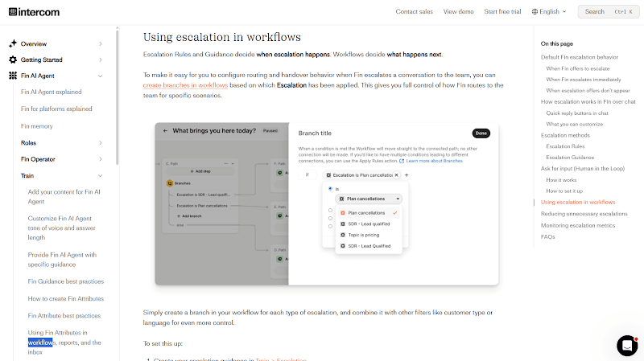Viewport: 644px width, 361px height.
Task: Open Fin Guidance best practices
Action: click(66, 281)
